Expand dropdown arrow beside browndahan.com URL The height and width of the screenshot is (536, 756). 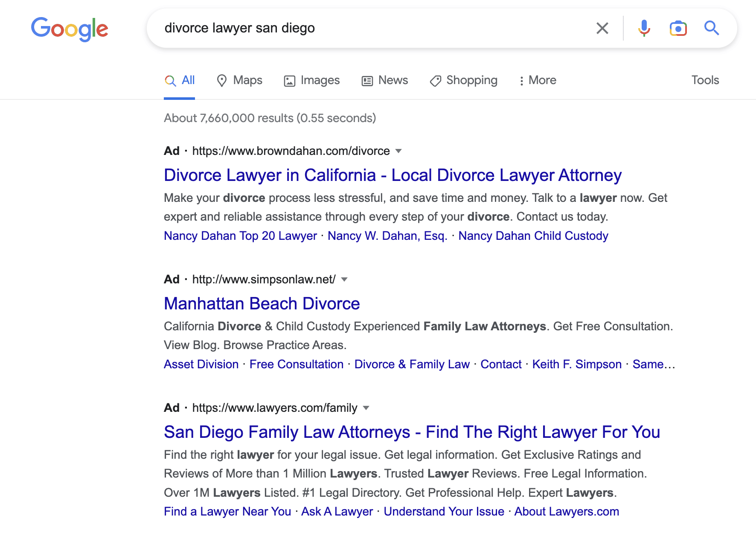[398, 151]
